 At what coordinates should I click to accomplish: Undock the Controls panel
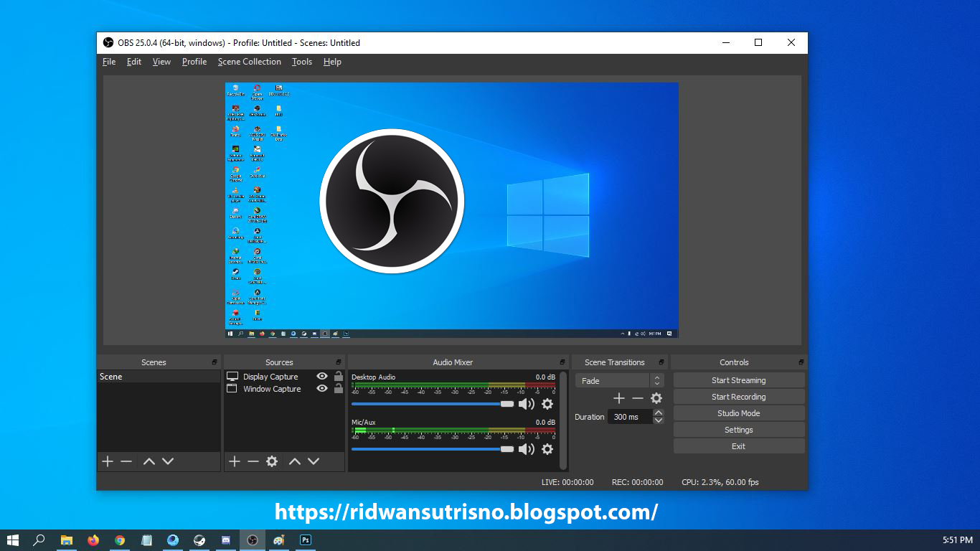(801, 362)
